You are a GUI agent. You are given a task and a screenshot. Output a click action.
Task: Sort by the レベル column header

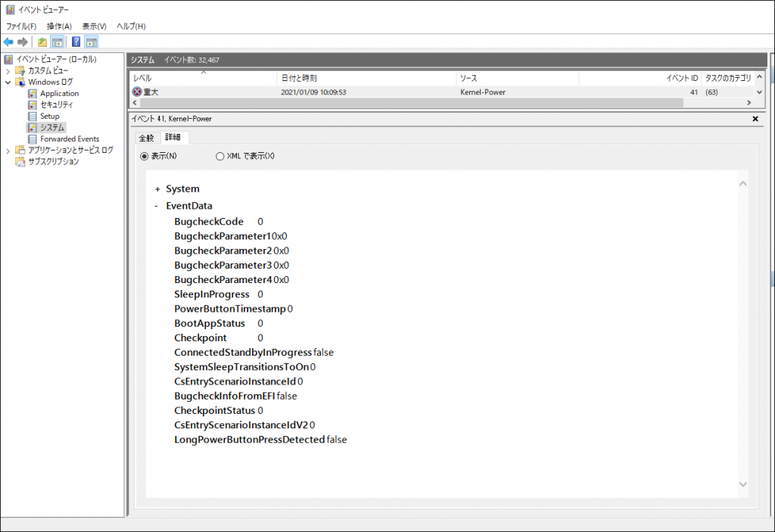(x=203, y=78)
